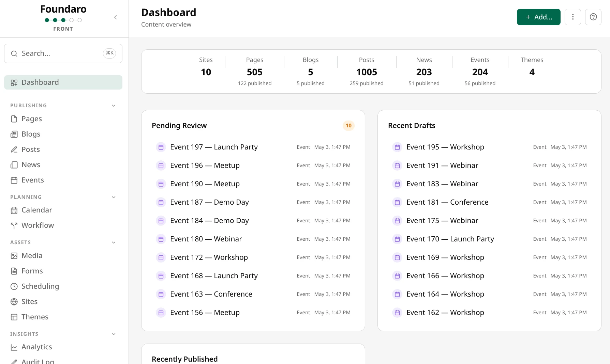
Task: Click the Workflow branch icon
Action: [x=14, y=225]
